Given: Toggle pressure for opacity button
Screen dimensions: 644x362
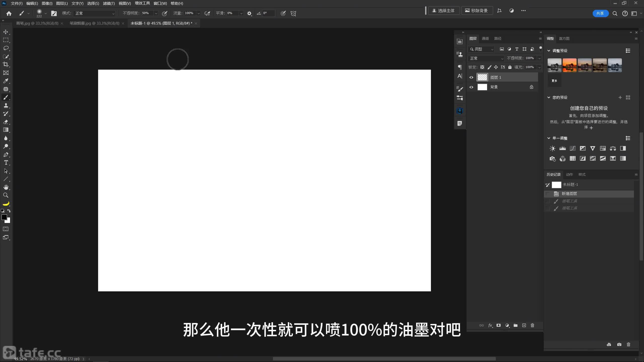Looking at the screenshot, I should (x=165, y=13).
